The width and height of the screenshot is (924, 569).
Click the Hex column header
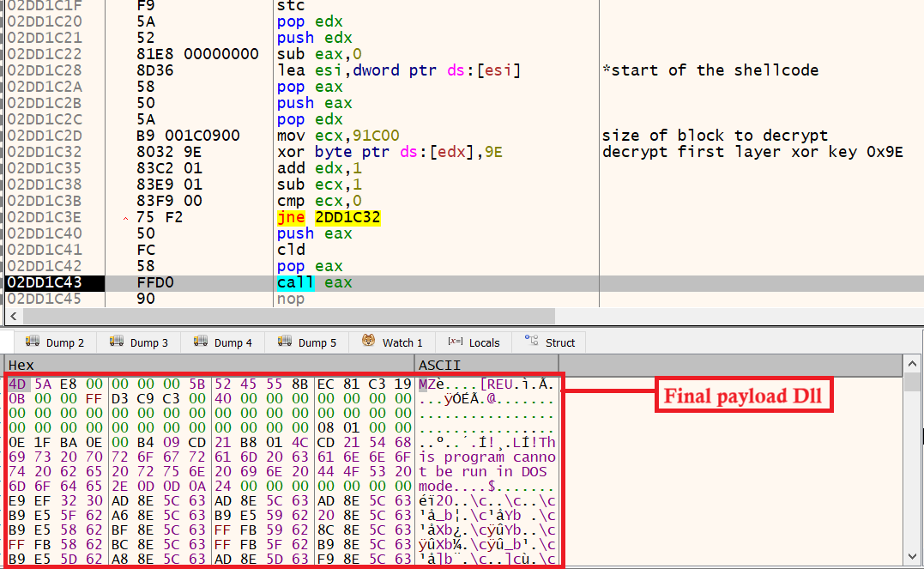[21, 365]
